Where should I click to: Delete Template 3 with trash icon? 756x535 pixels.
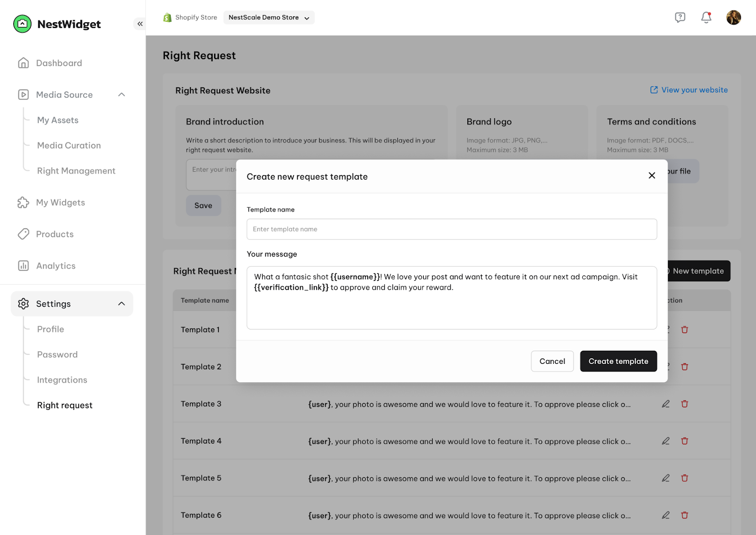(685, 404)
